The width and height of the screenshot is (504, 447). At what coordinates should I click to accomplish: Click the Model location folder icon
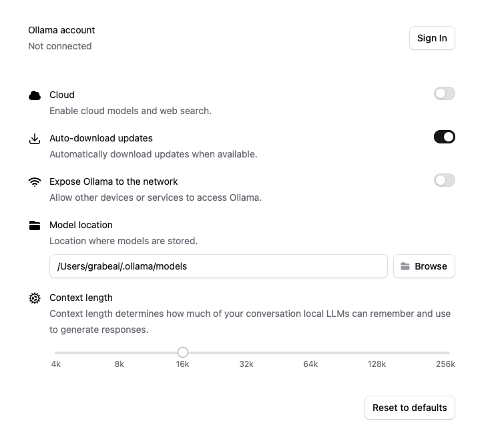(x=35, y=226)
